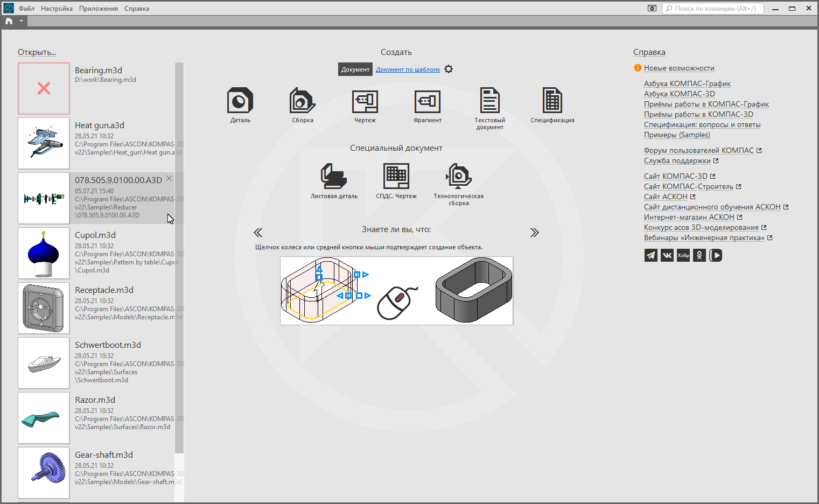
Task: Click the Чертеж drawing icon
Action: point(365,102)
